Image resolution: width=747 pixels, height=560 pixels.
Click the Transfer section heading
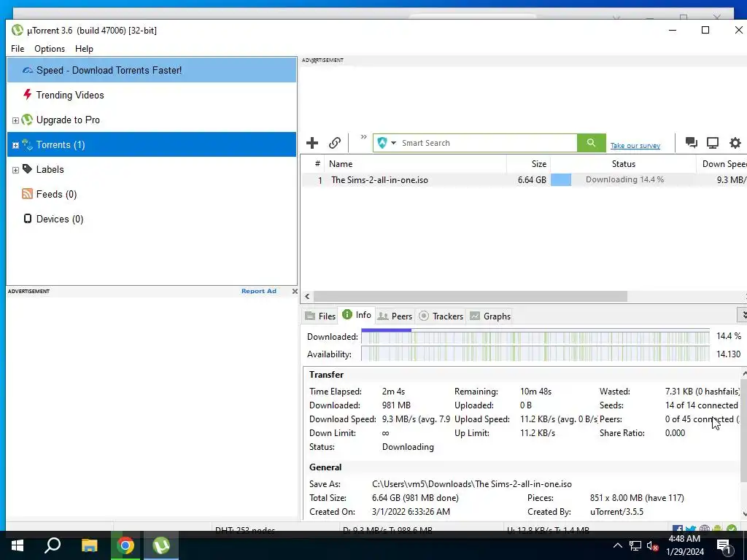tap(326, 375)
